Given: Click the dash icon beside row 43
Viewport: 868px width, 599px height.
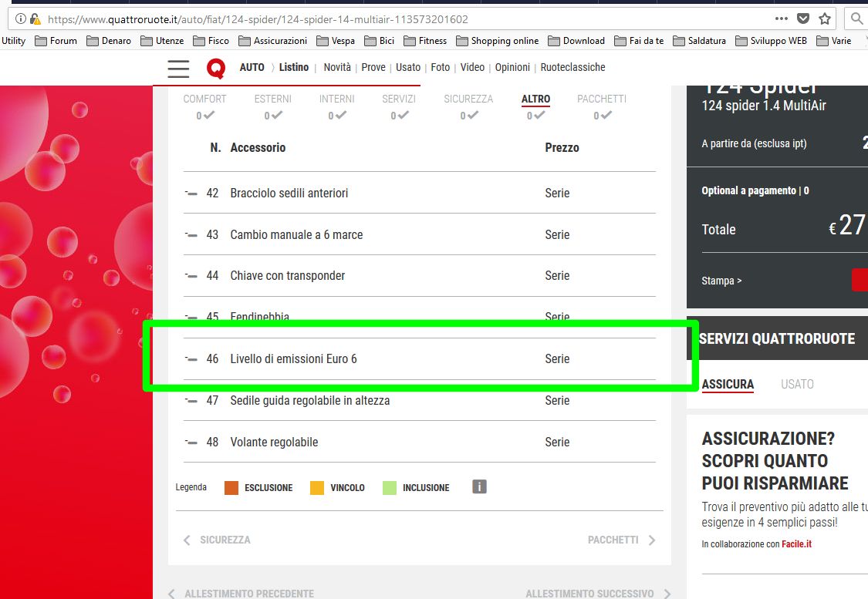Looking at the screenshot, I should (x=191, y=234).
